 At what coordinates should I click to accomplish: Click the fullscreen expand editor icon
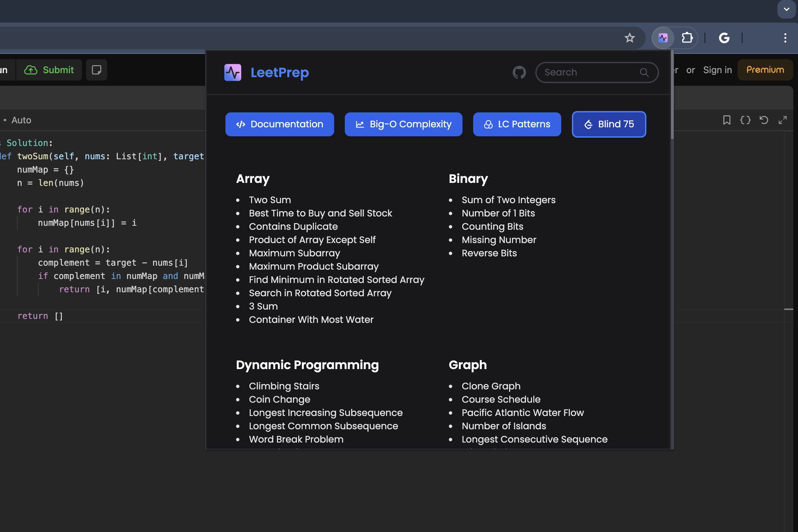coord(782,120)
